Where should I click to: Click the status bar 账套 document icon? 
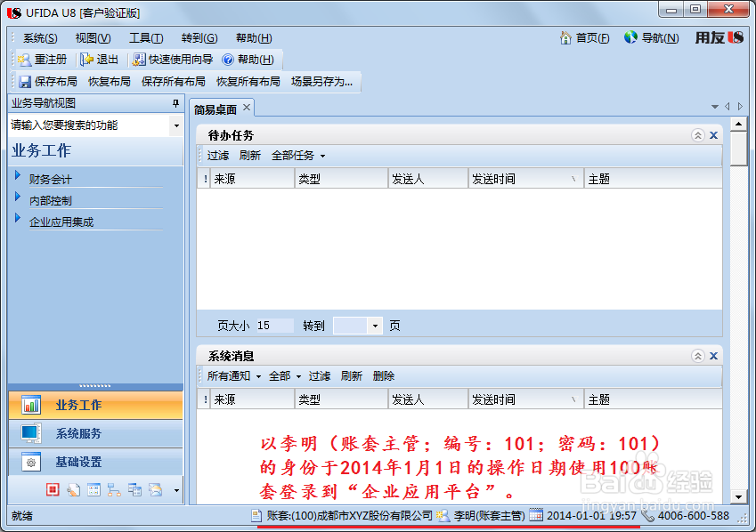256,516
